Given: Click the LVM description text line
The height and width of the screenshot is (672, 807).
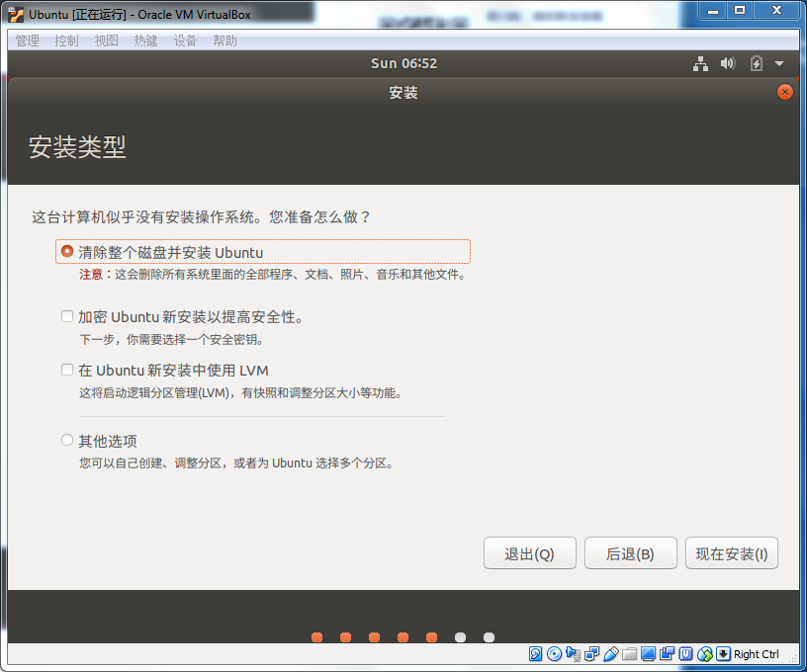Looking at the screenshot, I should pos(241,393).
